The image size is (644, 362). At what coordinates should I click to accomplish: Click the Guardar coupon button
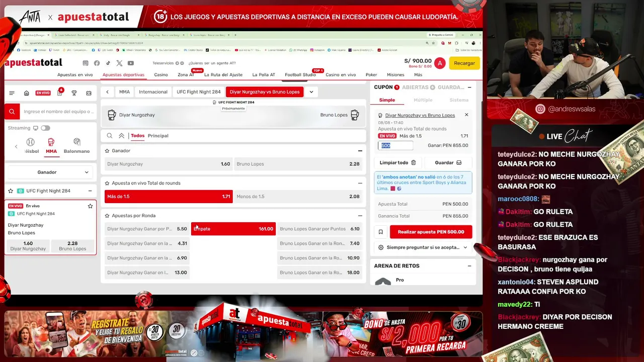pyautogui.click(x=448, y=163)
